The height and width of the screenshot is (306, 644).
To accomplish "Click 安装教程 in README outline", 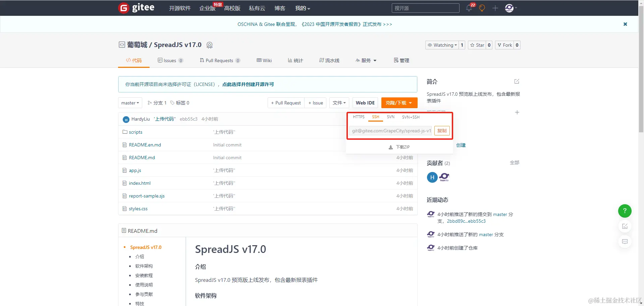I will pos(144,275).
